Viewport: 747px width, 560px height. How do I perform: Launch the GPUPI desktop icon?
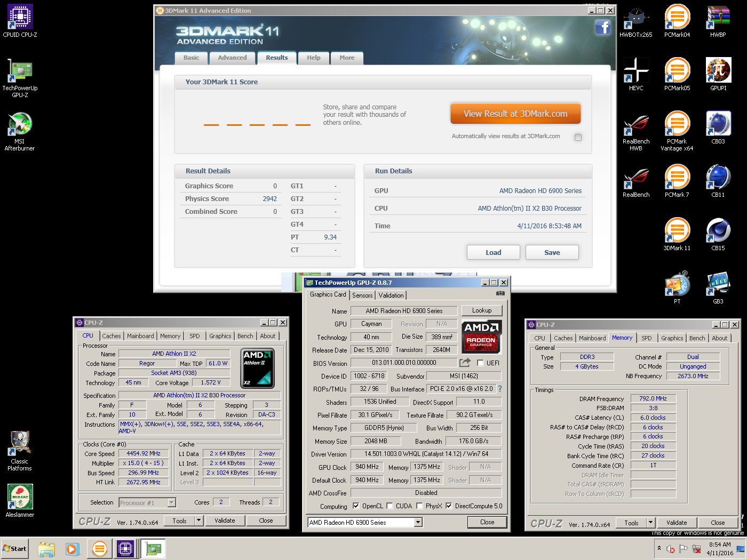coord(718,75)
